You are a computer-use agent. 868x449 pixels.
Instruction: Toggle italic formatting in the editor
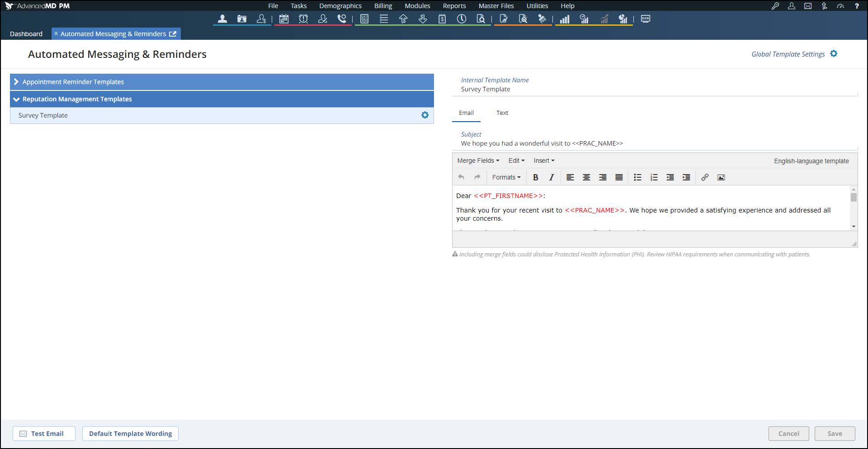click(x=552, y=177)
